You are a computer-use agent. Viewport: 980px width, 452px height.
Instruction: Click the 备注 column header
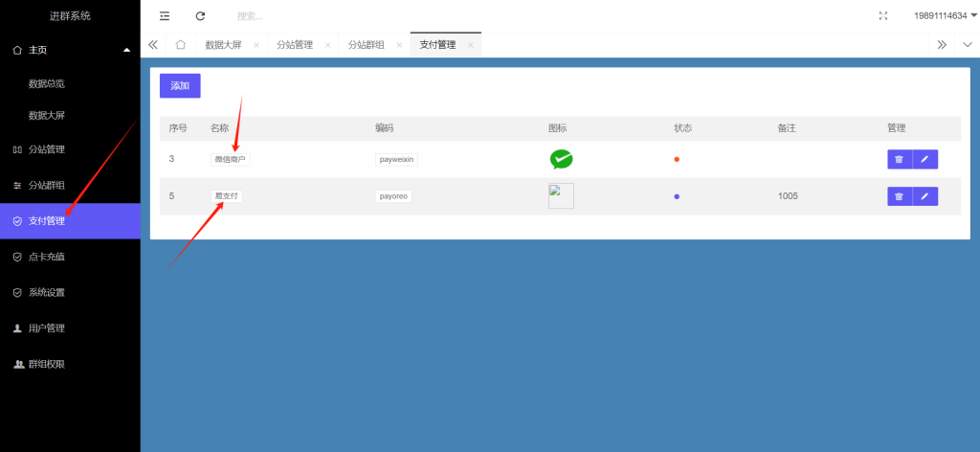pyautogui.click(x=787, y=128)
